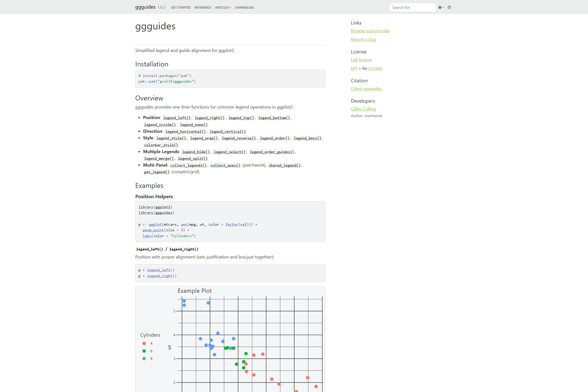This screenshot has width=588, height=392.
Task: Open the LICENSE file link
Action: click(x=375, y=68)
